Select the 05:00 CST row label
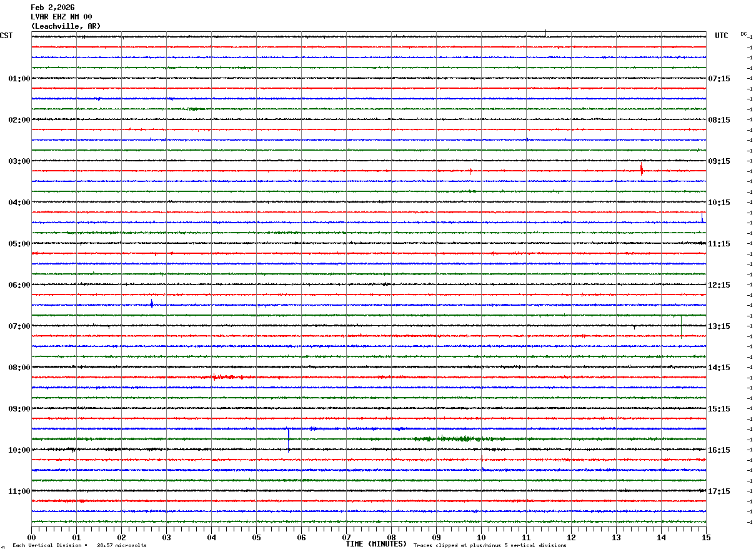This screenshot has width=756, height=554. click(x=19, y=244)
